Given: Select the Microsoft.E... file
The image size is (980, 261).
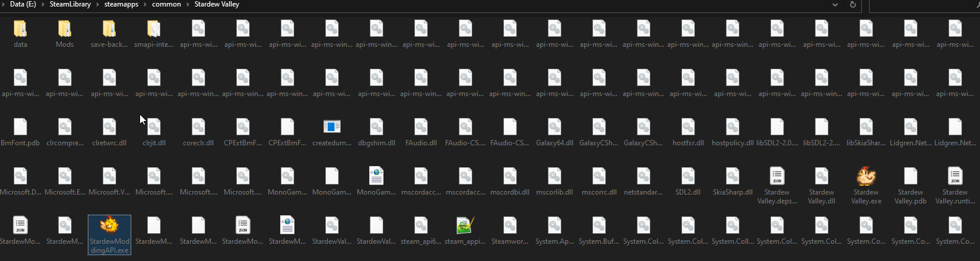Looking at the screenshot, I should [x=65, y=182].
